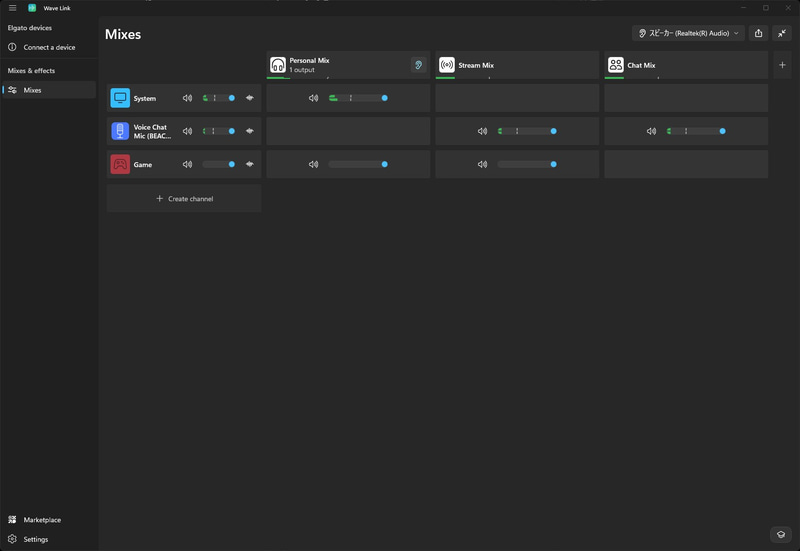The width and height of the screenshot is (800, 551).
Task: Click the empty Voice Chat cell in Personal Mix
Action: pos(348,131)
